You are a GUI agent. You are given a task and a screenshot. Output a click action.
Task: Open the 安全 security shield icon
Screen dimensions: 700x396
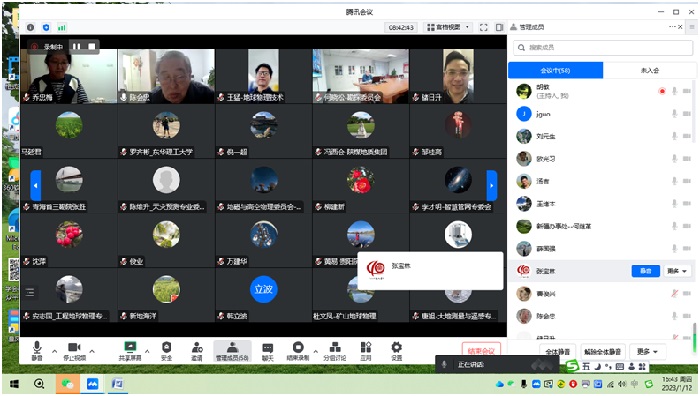point(167,350)
